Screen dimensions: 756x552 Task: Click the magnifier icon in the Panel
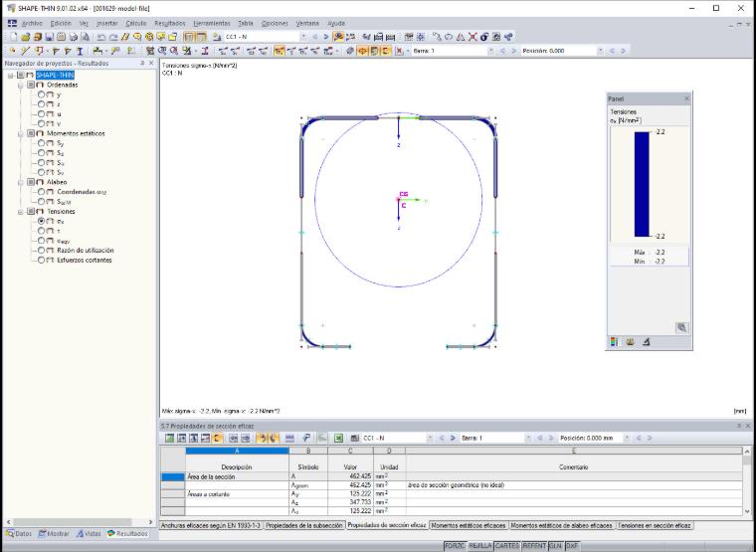point(681,328)
